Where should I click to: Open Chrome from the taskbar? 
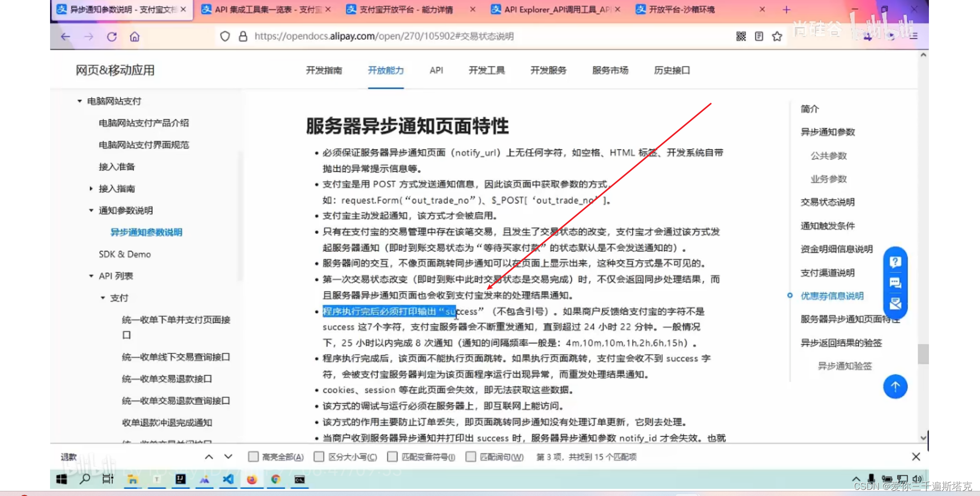pyautogui.click(x=276, y=479)
